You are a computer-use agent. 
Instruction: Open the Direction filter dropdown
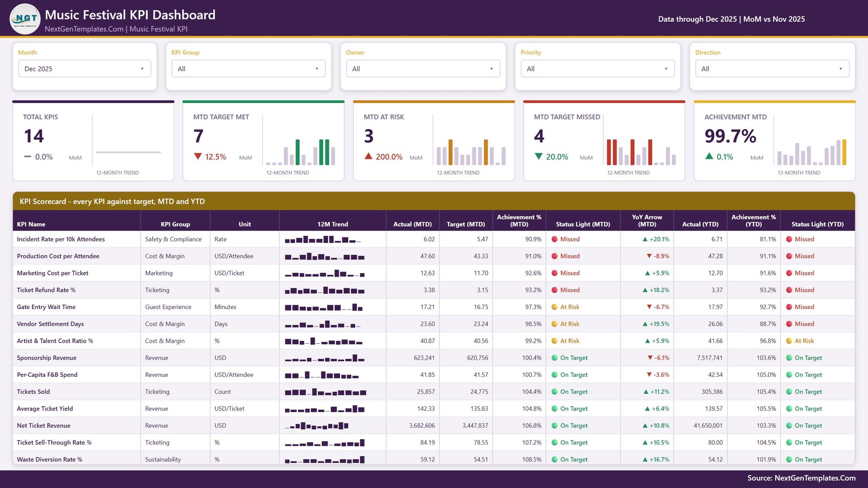(x=773, y=69)
